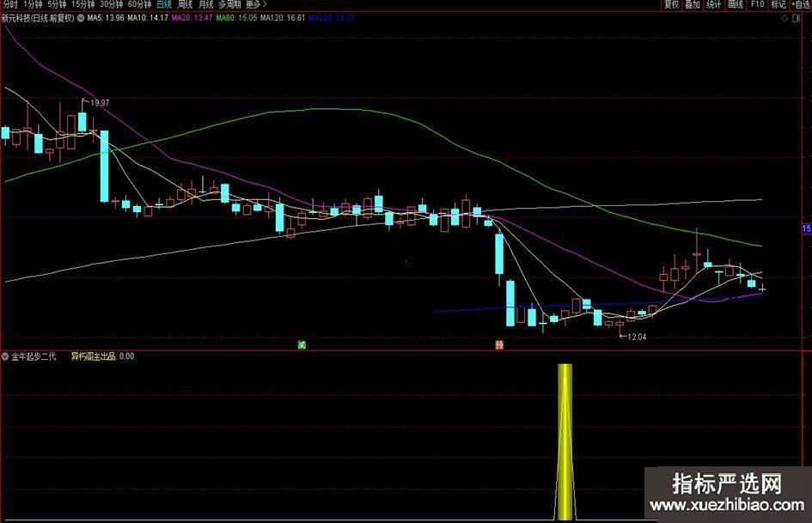Toggle 复权 price adjustment

671,4
